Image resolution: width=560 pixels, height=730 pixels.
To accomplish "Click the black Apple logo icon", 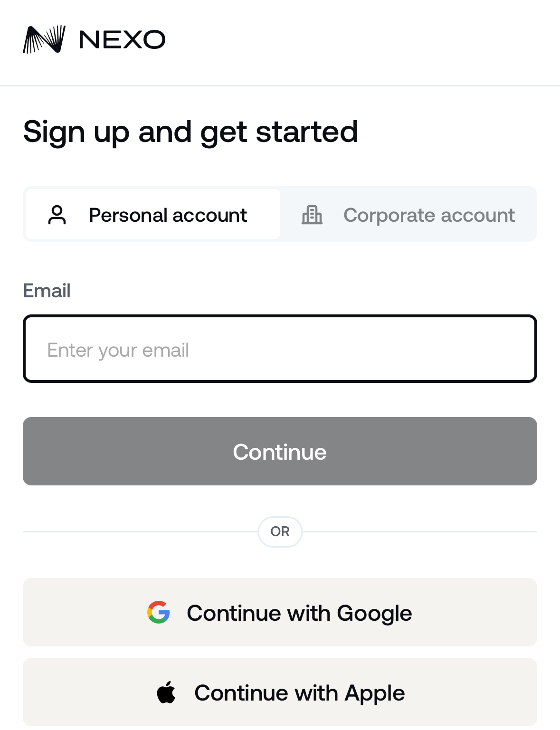I will tap(166, 692).
